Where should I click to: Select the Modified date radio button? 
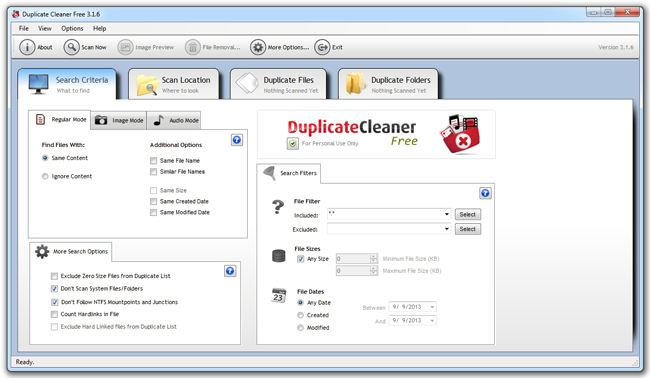click(x=301, y=327)
